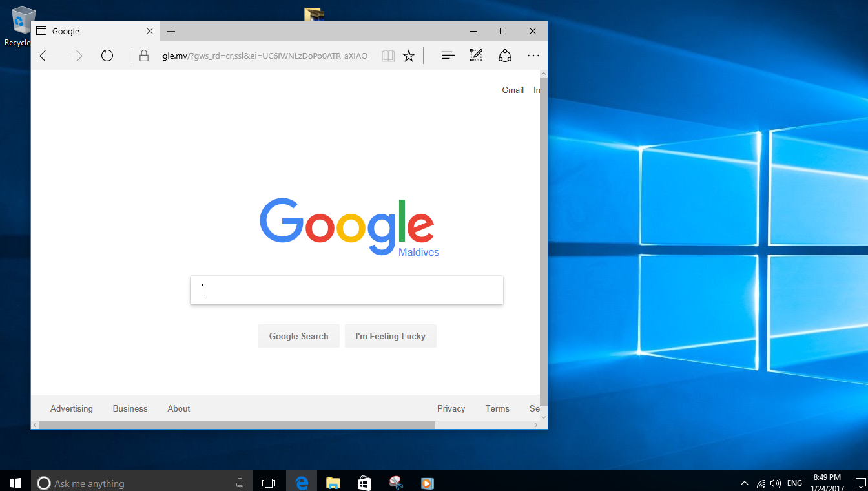Open the Advertising footer link
This screenshot has width=868, height=491.
point(72,408)
